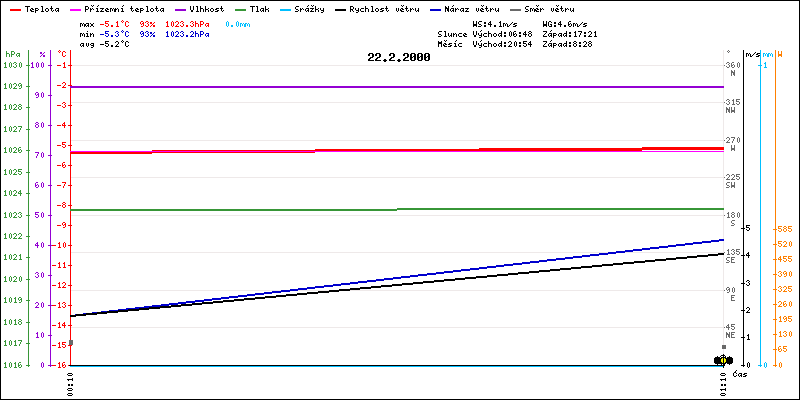Click the hPa pressure axis label
This screenshot has width=800, height=400.
tap(12, 54)
